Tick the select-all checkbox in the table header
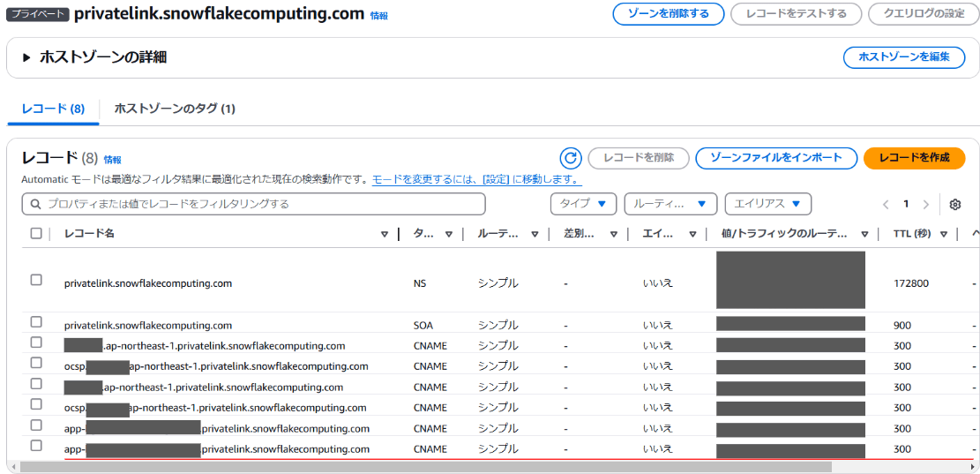 tap(36, 233)
